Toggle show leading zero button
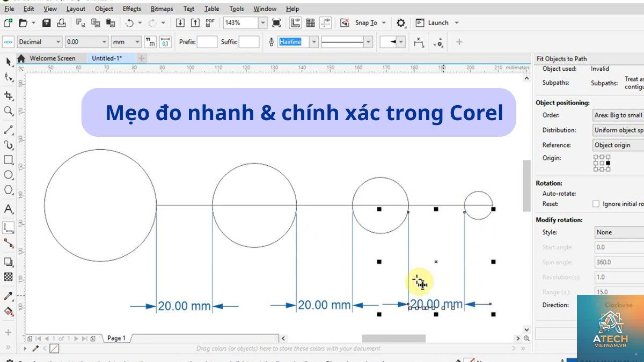 [x=165, y=42]
